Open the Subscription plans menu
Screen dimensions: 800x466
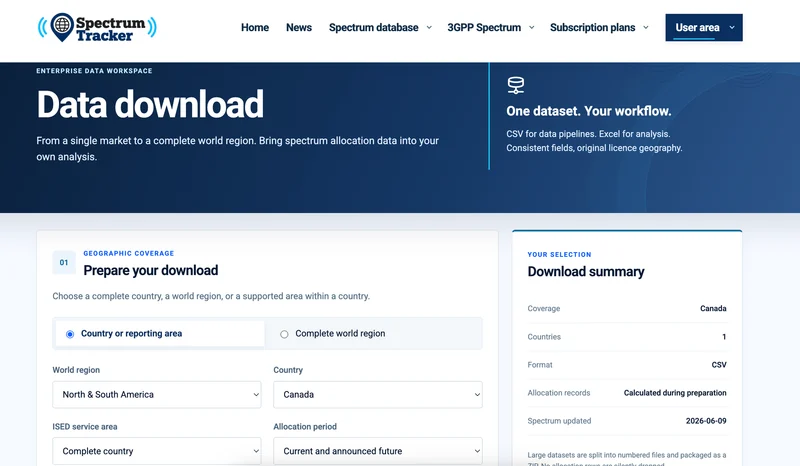(x=592, y=28)
